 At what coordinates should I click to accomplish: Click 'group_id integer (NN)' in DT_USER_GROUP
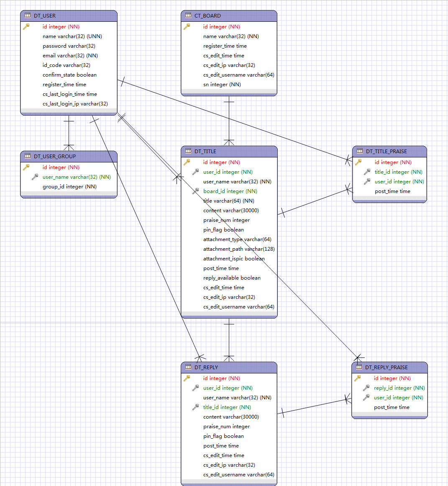[70, 187]
